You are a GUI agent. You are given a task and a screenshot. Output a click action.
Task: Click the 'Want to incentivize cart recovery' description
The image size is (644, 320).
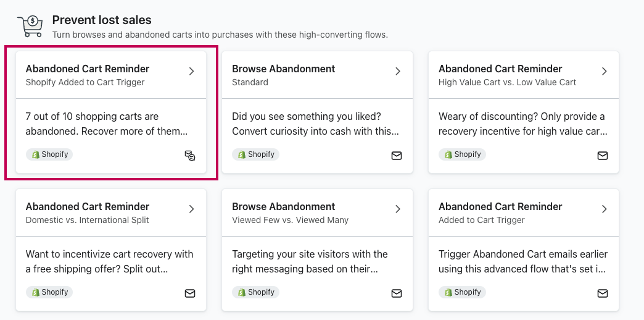click(109, 261)
